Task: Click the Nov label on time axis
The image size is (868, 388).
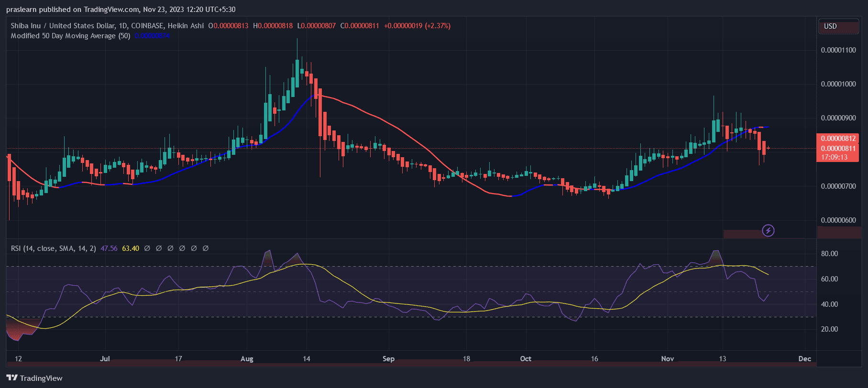Action: coord(667,359)
